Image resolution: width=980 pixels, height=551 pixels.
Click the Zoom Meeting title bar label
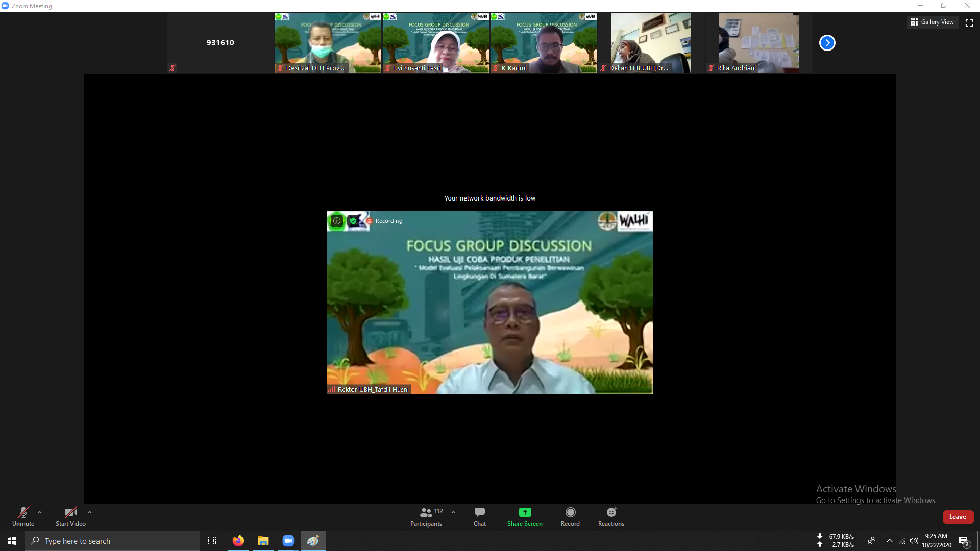click(32, 6)
